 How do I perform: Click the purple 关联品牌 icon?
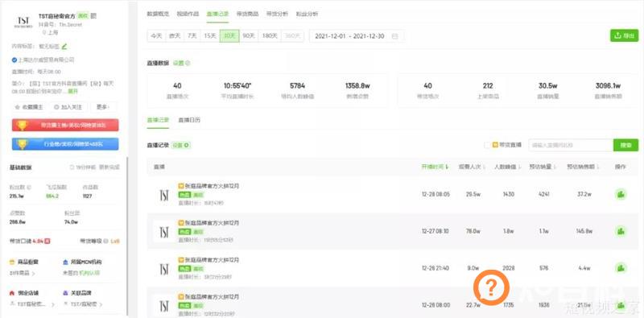65,293
